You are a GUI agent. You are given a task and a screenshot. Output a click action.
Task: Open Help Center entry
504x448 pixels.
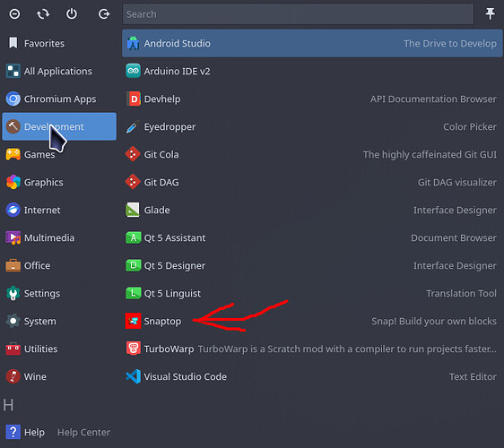click(59, 432)
